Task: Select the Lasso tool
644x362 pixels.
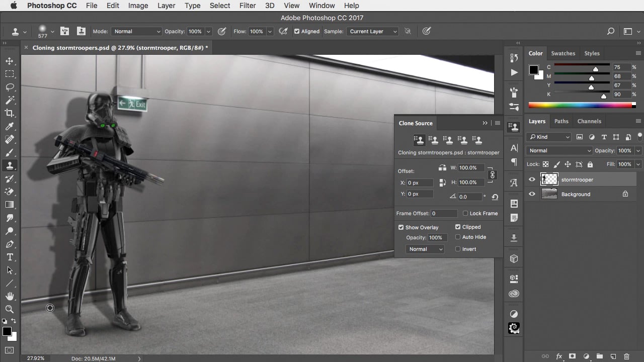Action: coord(10,87)
